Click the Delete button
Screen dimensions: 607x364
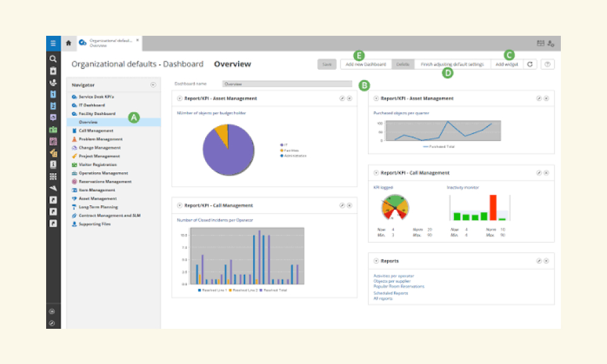403,64
